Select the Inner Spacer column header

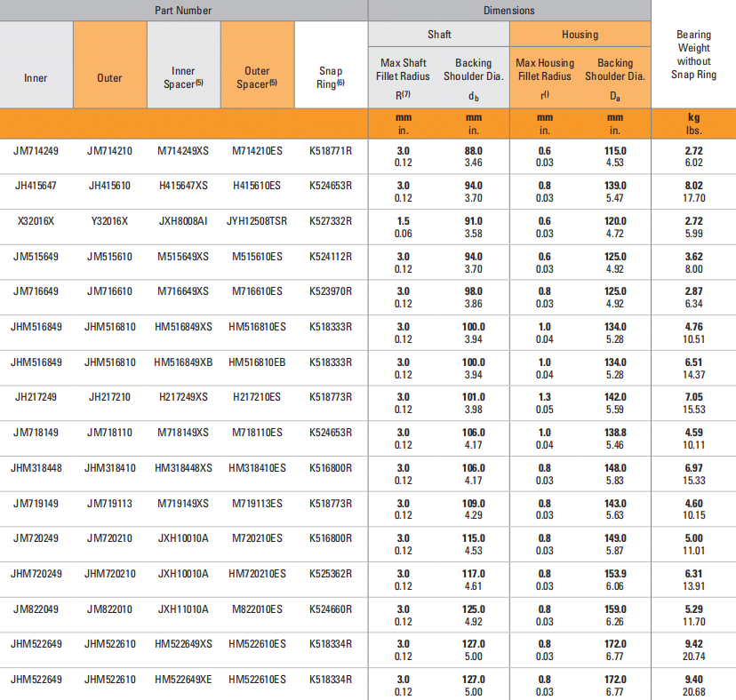(184, 77)
